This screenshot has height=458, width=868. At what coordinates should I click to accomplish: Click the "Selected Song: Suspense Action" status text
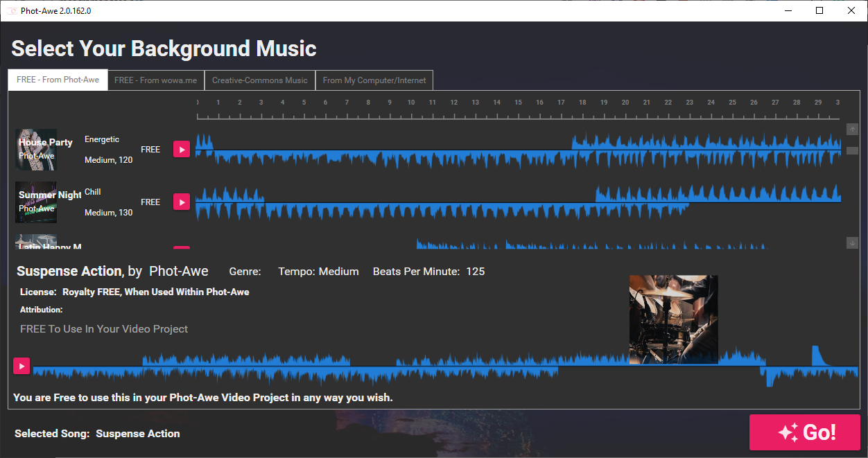coord(97,434)
